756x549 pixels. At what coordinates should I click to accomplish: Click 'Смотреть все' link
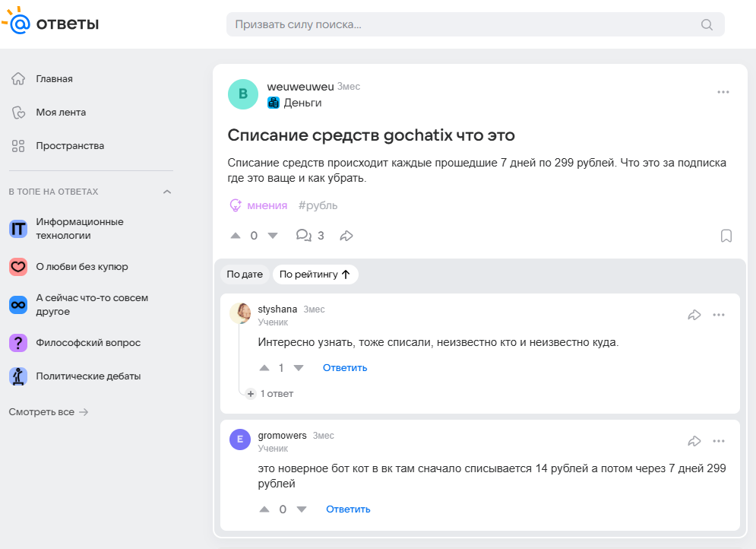(x=48, y=412)
